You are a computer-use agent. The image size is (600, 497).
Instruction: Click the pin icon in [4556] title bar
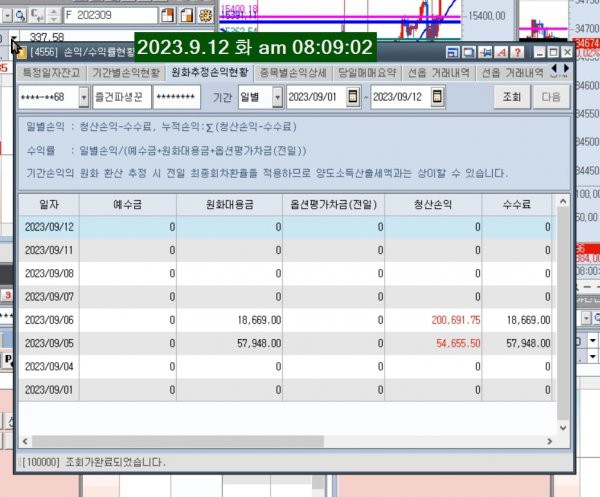coord(486,52)
